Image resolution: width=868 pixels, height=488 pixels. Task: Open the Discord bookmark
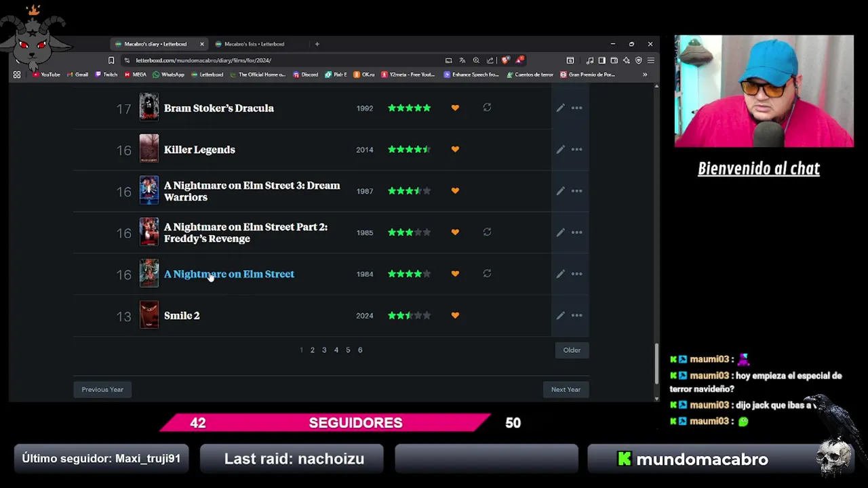[x=305, y=75]
